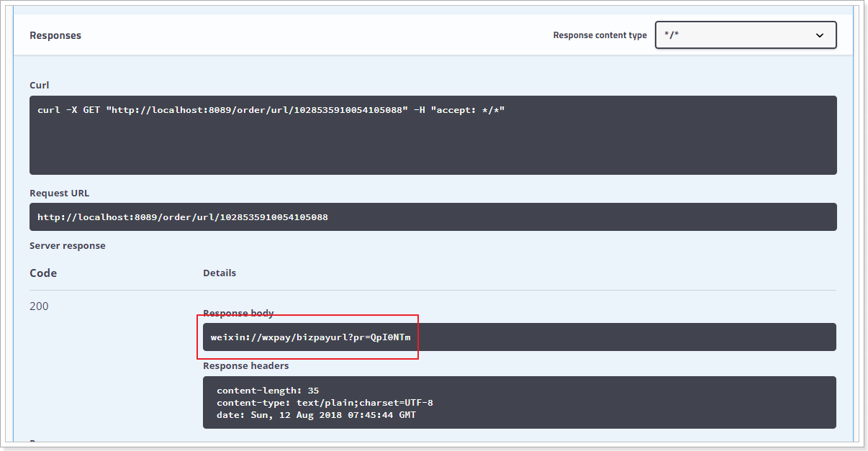This screenshot has height=451, width=868.
Task: Click the Request URL label
Action: (60, 193)
